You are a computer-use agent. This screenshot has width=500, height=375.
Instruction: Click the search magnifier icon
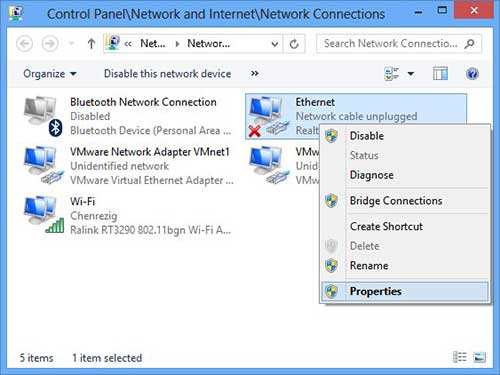pos(470,44)
